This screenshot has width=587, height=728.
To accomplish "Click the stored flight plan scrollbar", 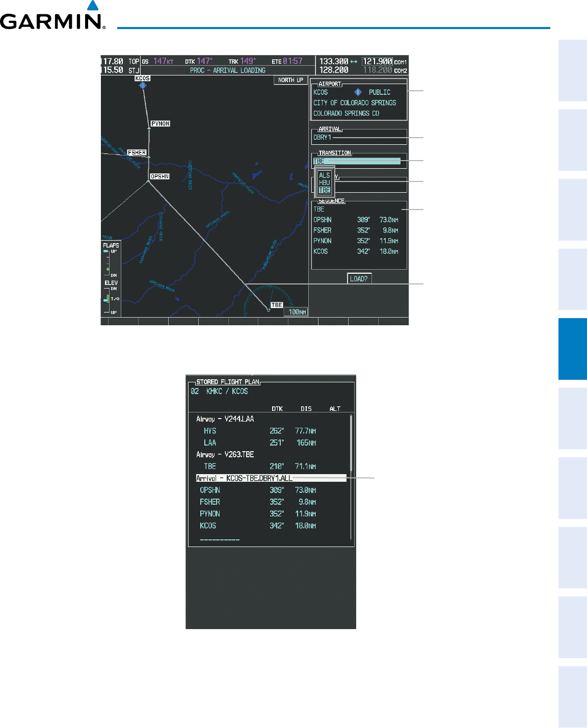I will coord(351,477).
